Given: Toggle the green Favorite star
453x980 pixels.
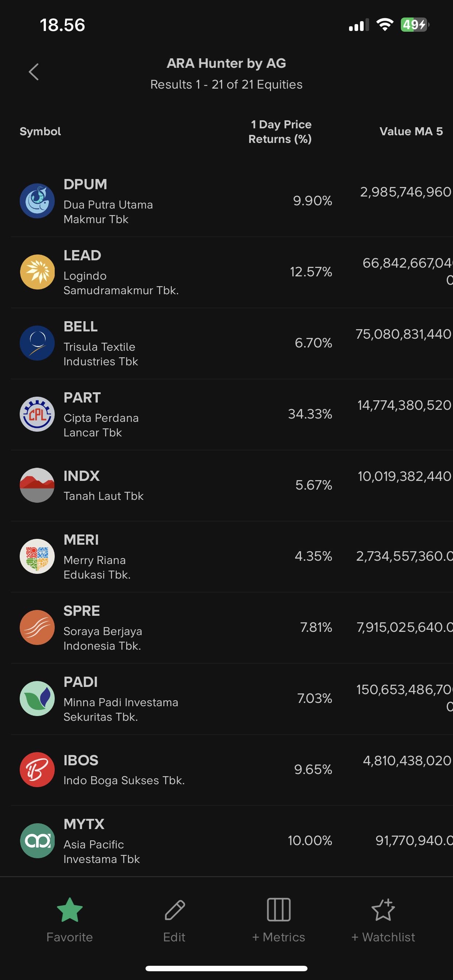Looking at the screenshot, I should pos(70,910).
